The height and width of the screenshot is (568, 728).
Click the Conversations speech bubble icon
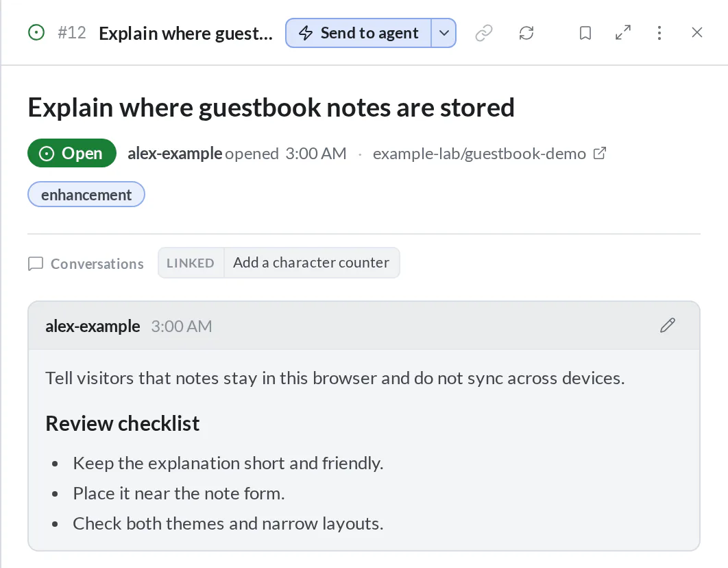[36, 264]
